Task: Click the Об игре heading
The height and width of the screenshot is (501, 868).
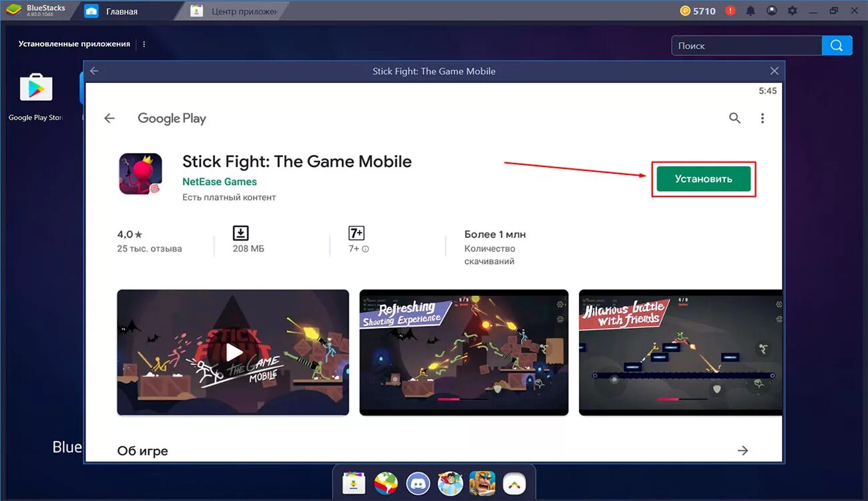Action: coord(142,451)
